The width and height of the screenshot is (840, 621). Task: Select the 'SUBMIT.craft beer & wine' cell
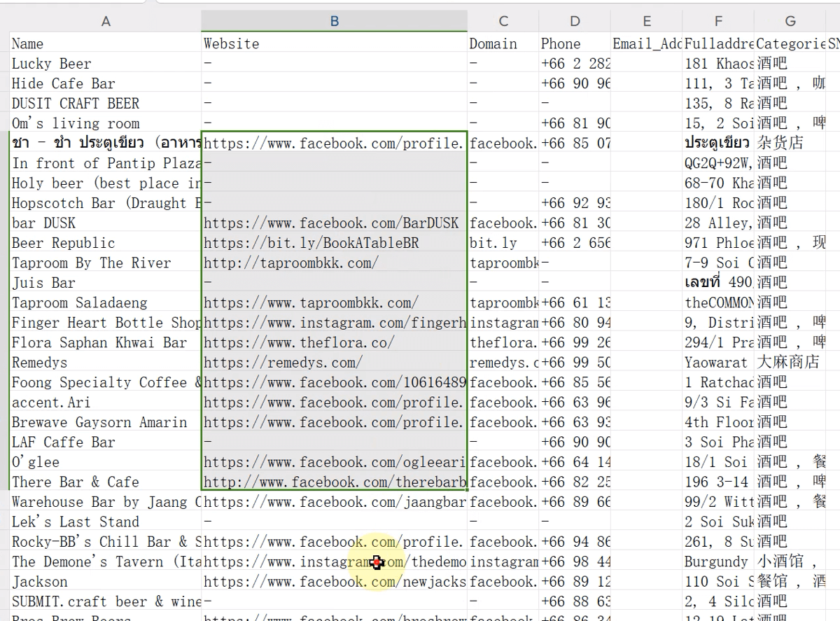point(106,602)
